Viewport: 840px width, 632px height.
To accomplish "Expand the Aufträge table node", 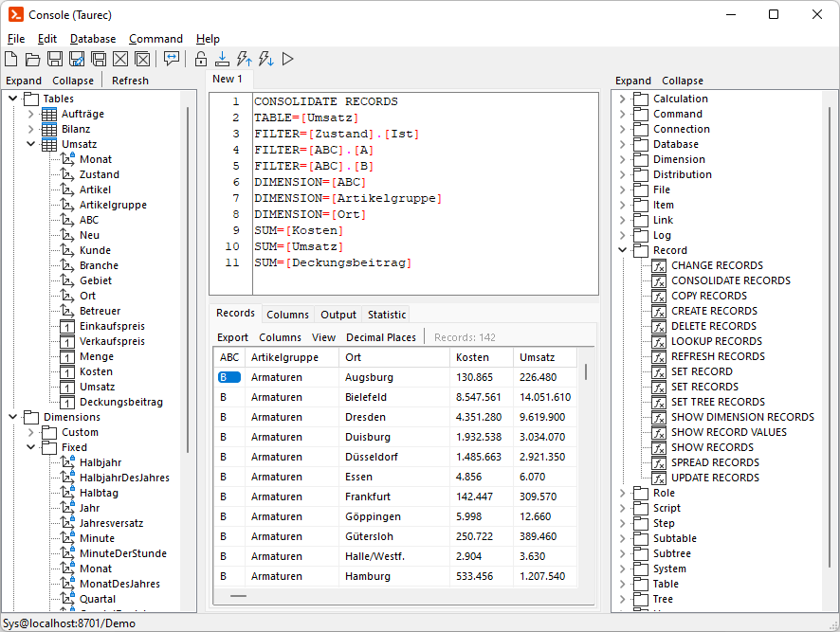I will click(x=30, y=114).
